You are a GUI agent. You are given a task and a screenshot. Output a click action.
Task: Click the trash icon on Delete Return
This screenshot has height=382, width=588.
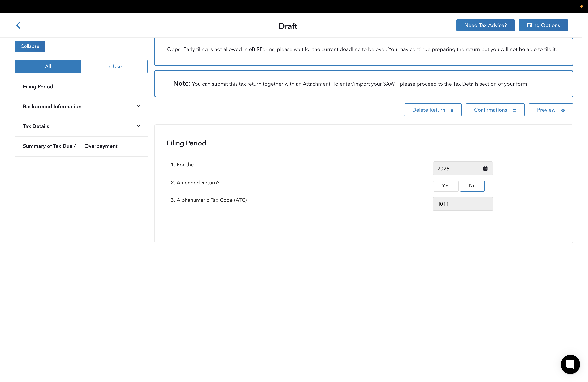coord(452,110)
